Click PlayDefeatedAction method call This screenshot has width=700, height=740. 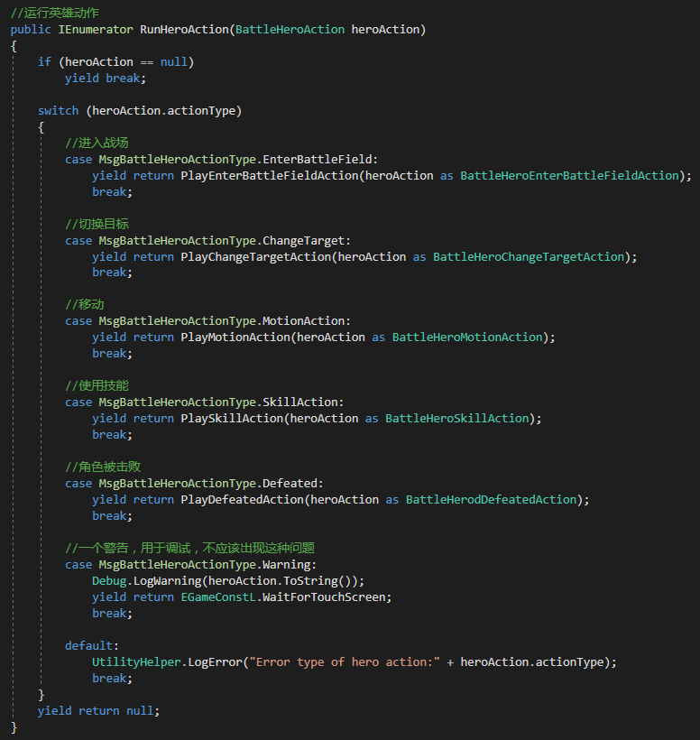[243, 499]
